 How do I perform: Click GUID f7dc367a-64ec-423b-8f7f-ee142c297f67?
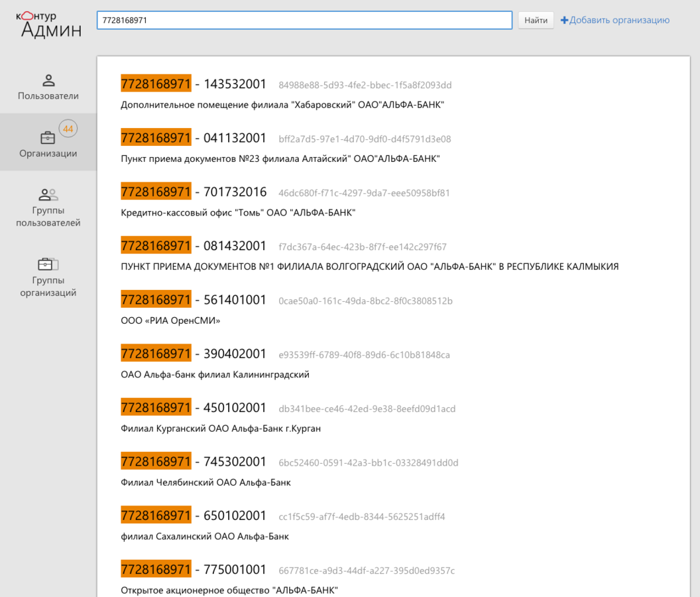(363, 247)
